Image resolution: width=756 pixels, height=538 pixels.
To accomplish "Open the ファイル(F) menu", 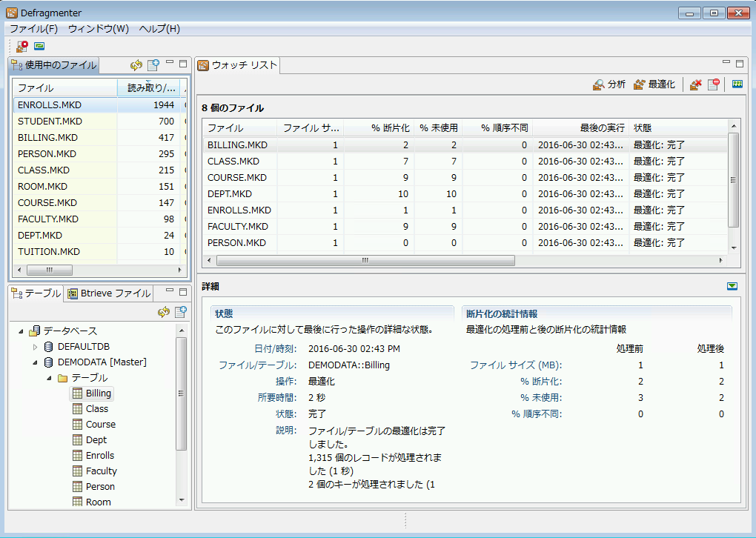I will [33, 29].
